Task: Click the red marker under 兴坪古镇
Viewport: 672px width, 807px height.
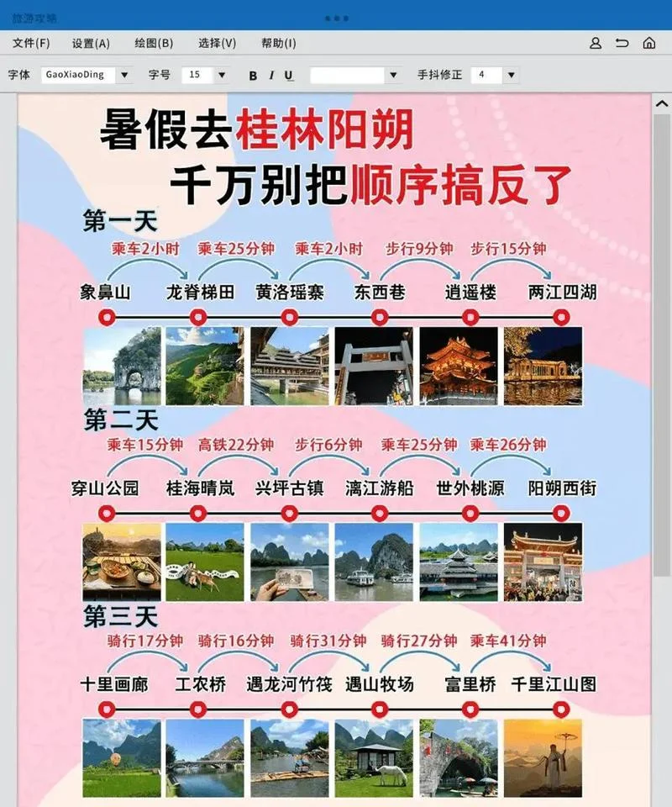Action: 290,513
